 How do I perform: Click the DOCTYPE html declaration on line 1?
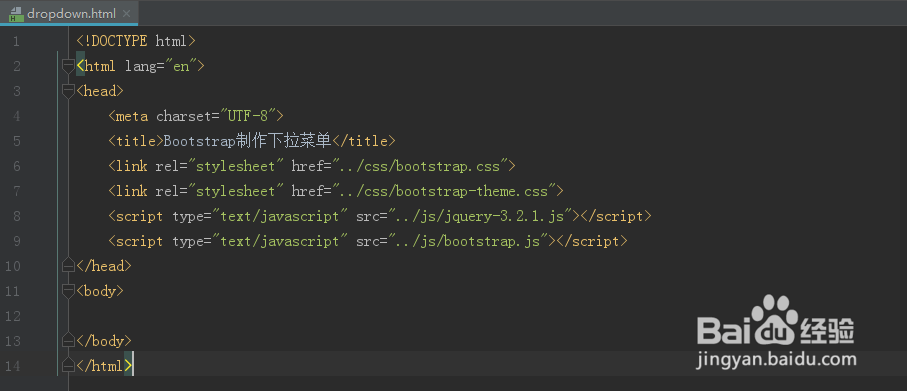click(136, 41)
